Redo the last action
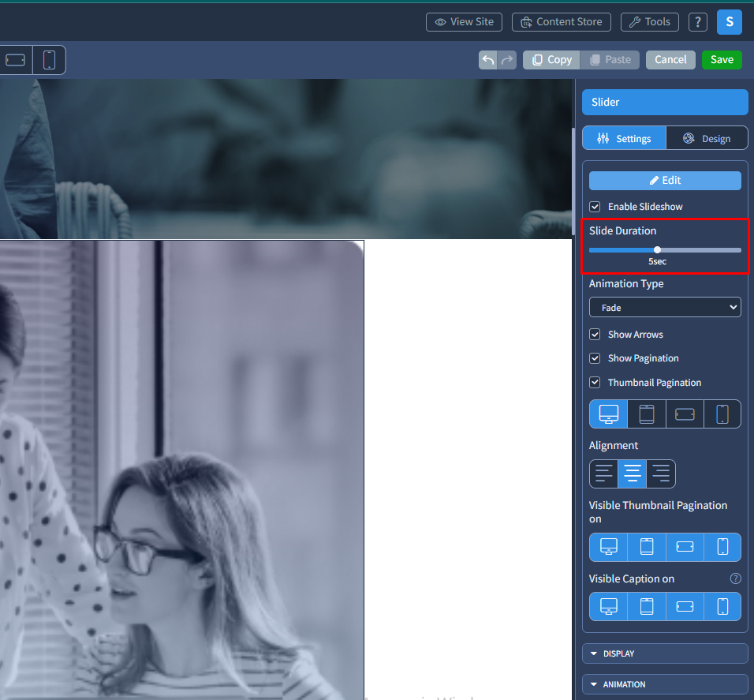754x700 pixels. pyautogui.click(x=507, y=60)
